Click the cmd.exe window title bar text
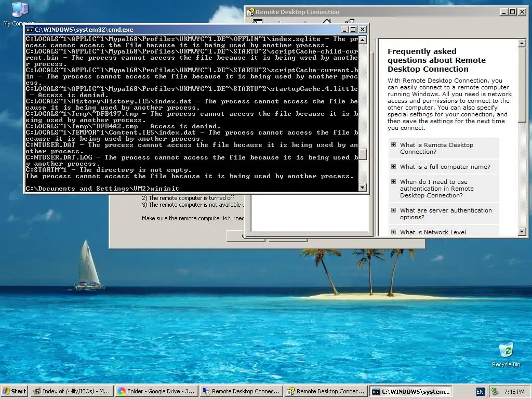This screenshot has height=399, width=532. [84, 30]
